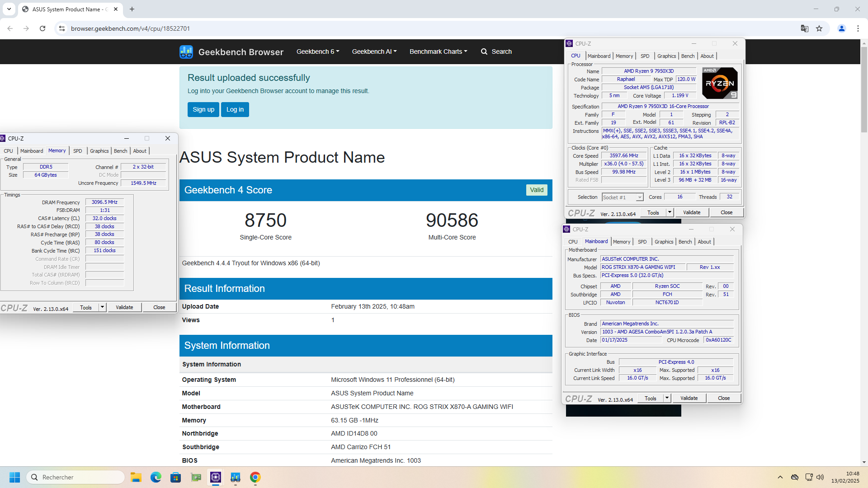
Task: Click the Geekbench Browser title link
Action: [241, 52]
